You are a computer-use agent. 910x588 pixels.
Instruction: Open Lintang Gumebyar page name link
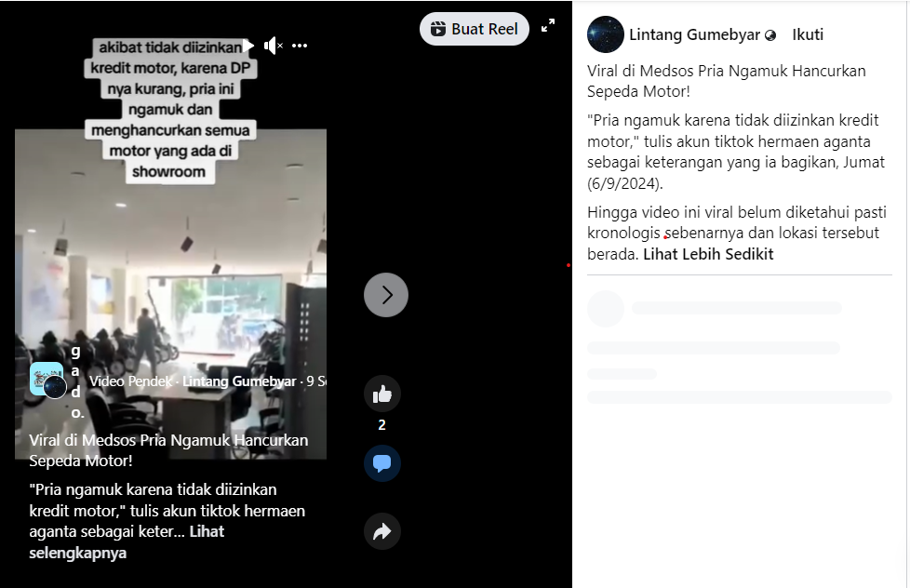click(694, 34)
